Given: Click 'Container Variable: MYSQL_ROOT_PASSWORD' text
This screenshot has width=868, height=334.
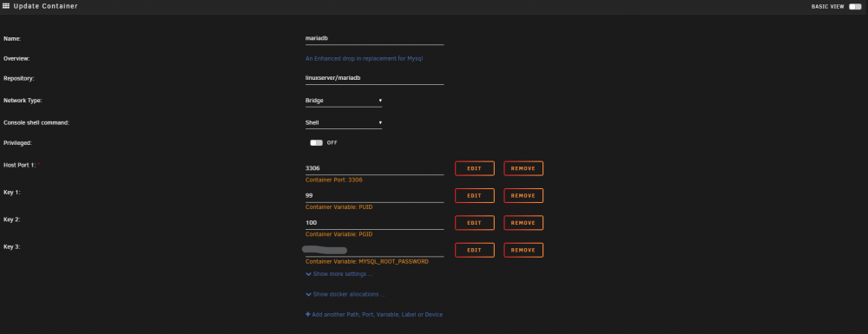Looking at the screenshot, I should pos(367,261).
